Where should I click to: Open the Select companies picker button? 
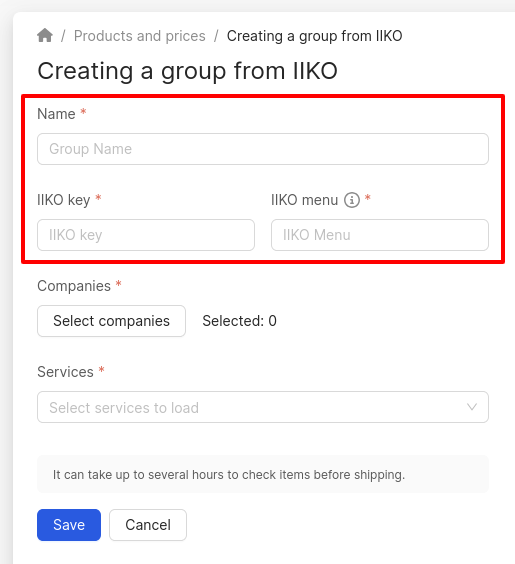[111, 321]
